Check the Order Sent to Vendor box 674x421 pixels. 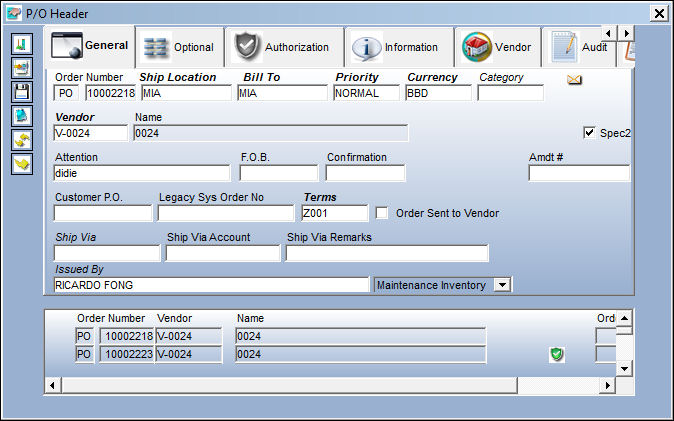click(382, 213)
